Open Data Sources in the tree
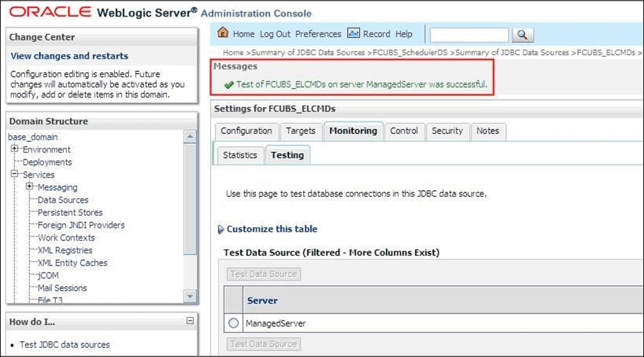This screenshot has width=644, height=357. coord(63,200)
